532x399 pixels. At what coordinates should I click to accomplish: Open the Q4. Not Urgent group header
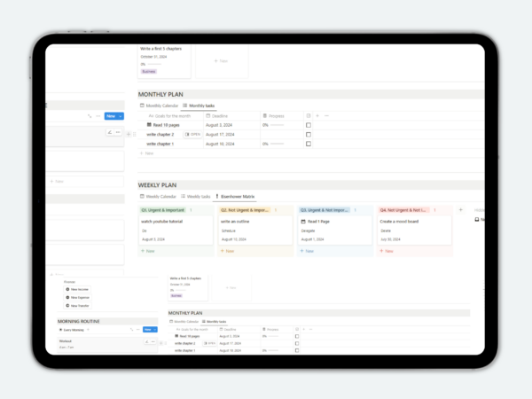[404, 210]
